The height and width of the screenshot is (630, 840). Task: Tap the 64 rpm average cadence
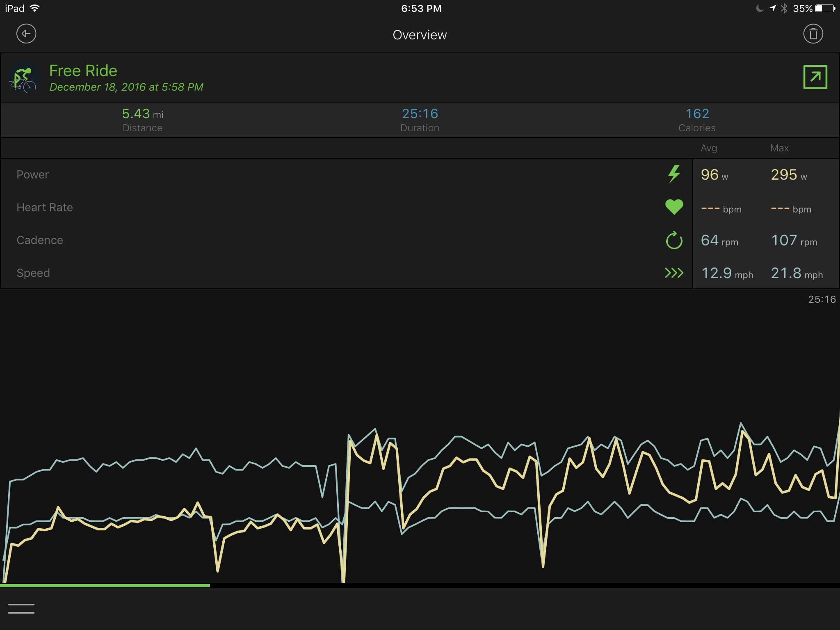click(x=719, y=240)
